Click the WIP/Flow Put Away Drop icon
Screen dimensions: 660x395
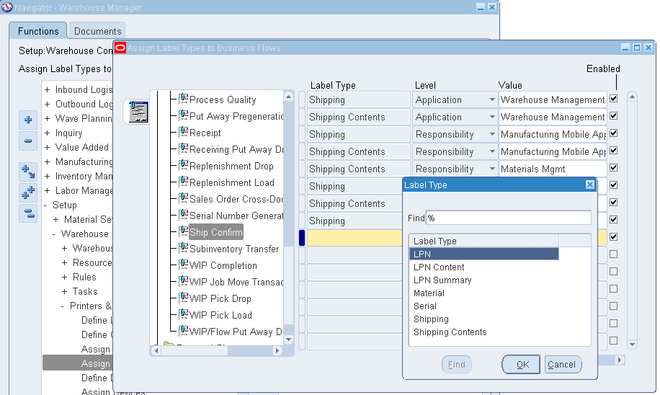(x=183, y=331)
